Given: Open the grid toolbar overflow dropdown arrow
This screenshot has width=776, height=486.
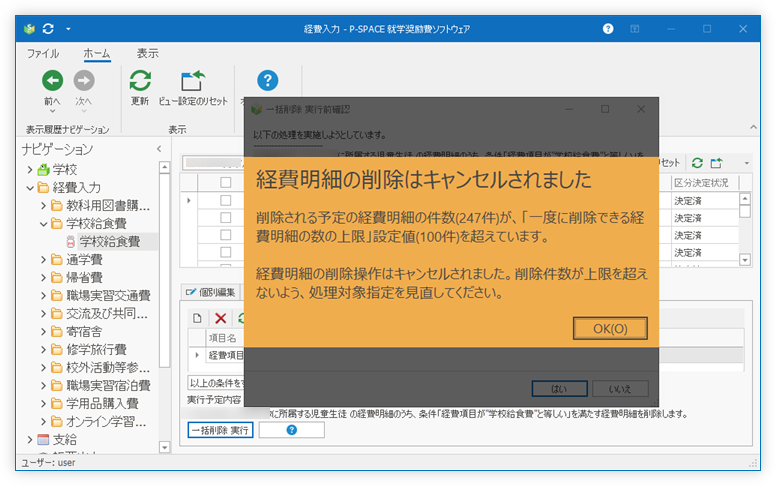Looking at the screenshot, I should pyautogui.click(x=746, y=163).
